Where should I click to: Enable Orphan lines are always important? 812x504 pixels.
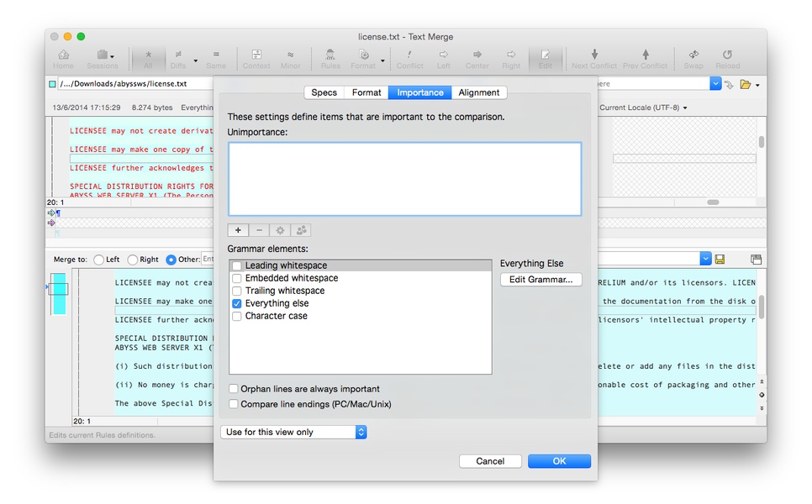coord(234,390)
